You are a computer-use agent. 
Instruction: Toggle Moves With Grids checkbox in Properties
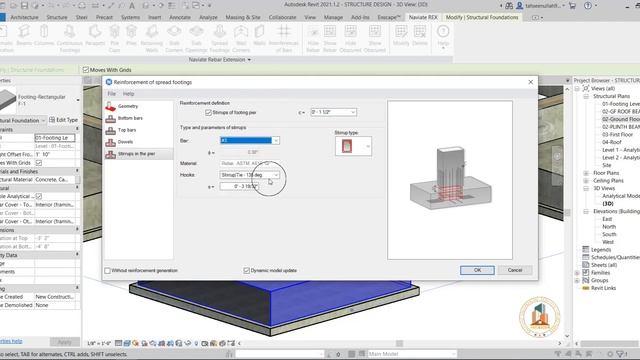(39, 163)
